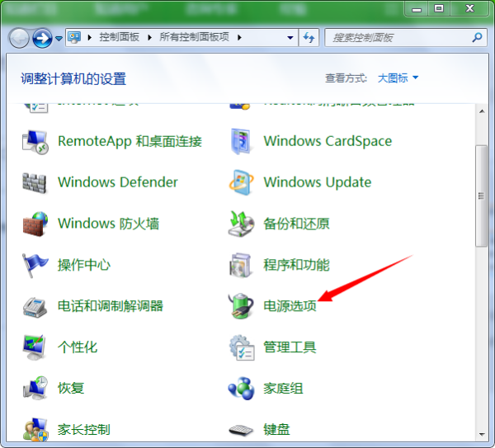The height and width of the screenshot is (448, 495).
Task: Open the Windows Update icon
Action: tap(241, 182)
